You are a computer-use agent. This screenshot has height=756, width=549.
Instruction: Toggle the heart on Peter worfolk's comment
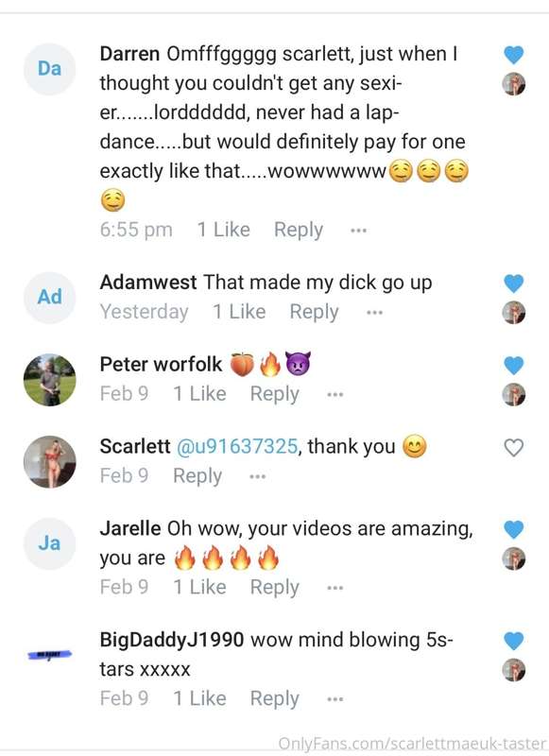513,365
